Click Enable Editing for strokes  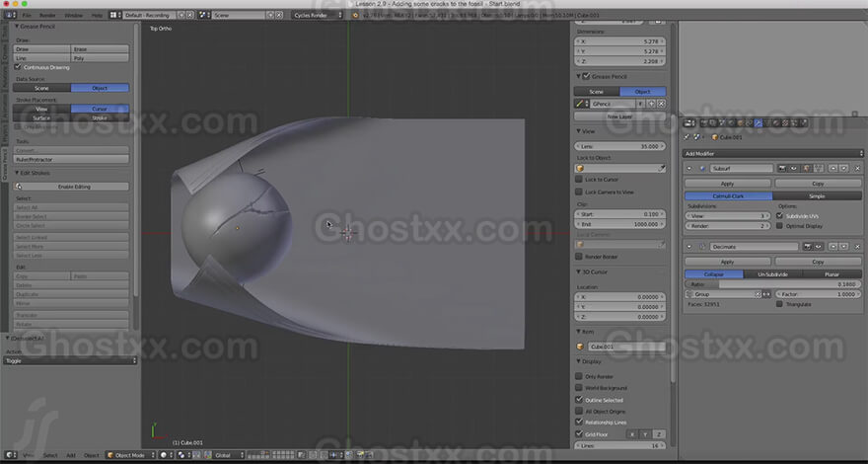pyautogui.click(x=71, y=187)
